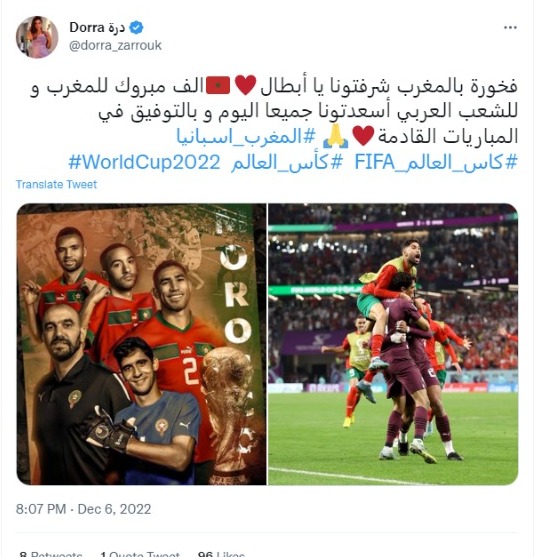Screen dimensions: 549x557
Task: Open the #كأس_العالم hashtag
Action: click(287, 162)
